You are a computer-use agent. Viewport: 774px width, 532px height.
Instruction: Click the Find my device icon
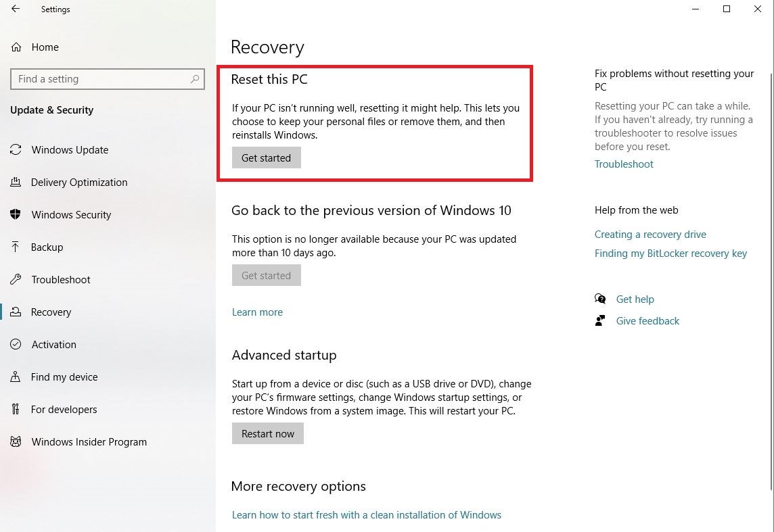click(x=16, y=377)
